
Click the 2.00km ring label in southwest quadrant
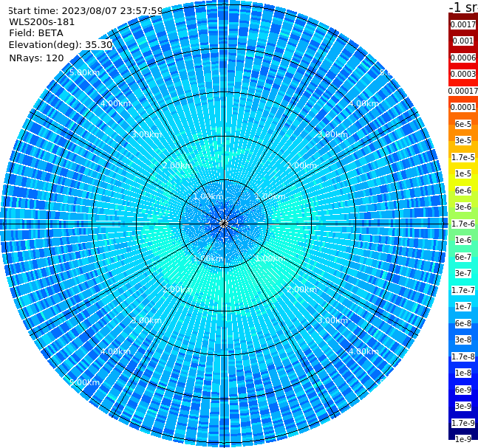[177, 289]
